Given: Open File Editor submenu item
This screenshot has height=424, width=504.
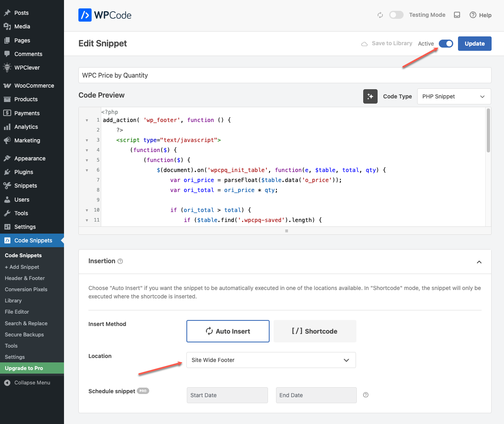Looking at the screenshot, I should (x=17, y=312).
